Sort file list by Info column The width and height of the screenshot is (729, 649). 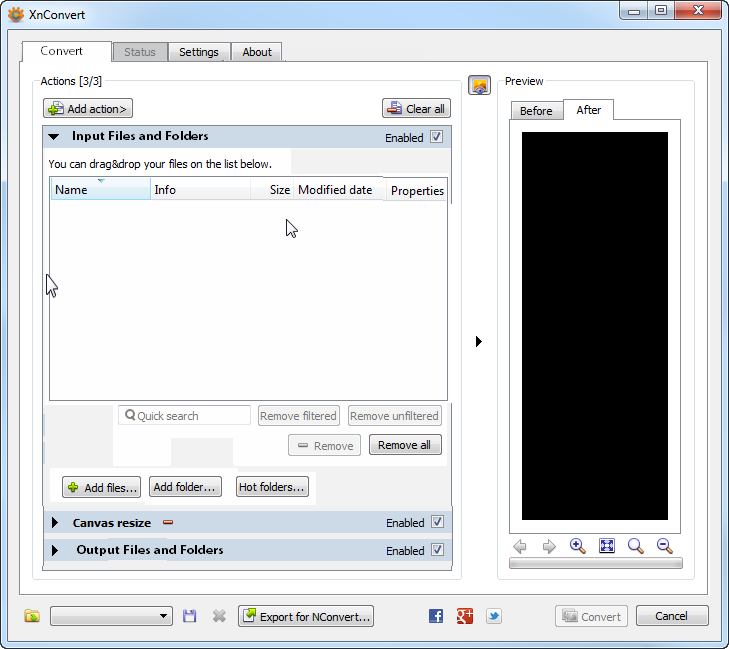[200, 190]
